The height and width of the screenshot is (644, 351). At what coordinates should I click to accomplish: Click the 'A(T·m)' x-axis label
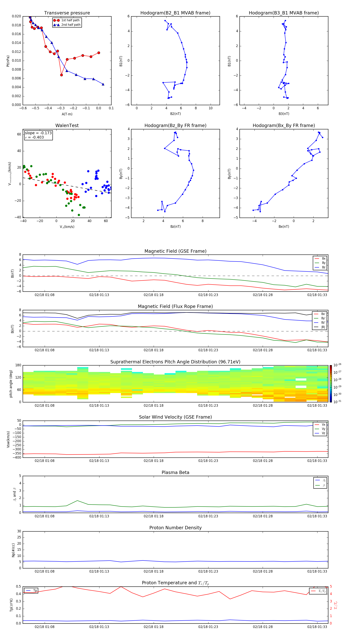[67, 114]
